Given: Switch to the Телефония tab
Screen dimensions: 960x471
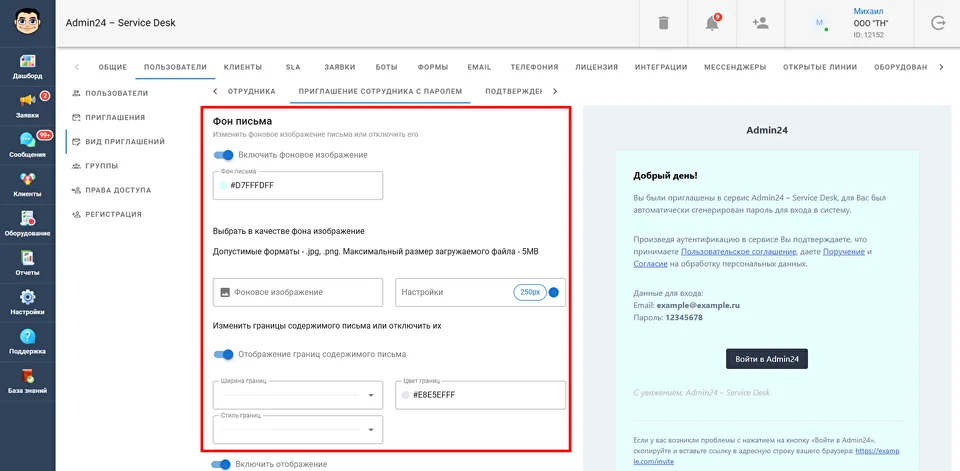Looking at the screenshot, I should click(534, 67).
